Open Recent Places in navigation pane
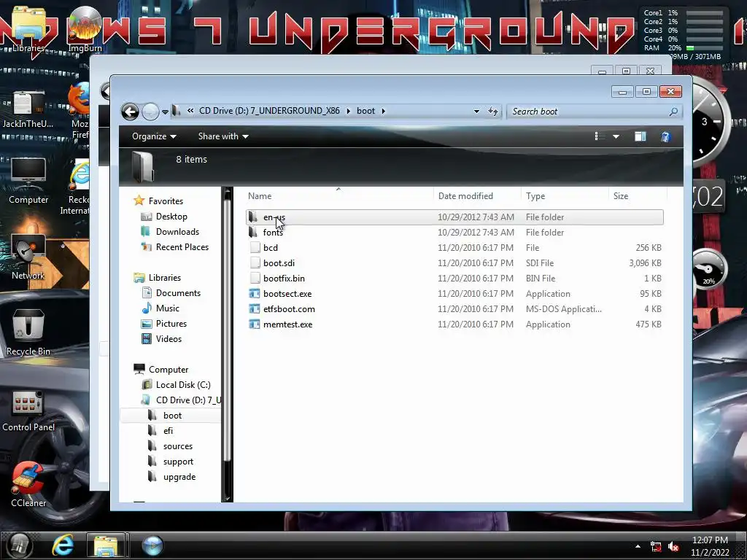Image resolution: width=747 pixels, height=560 pixels. pos(182,247)
